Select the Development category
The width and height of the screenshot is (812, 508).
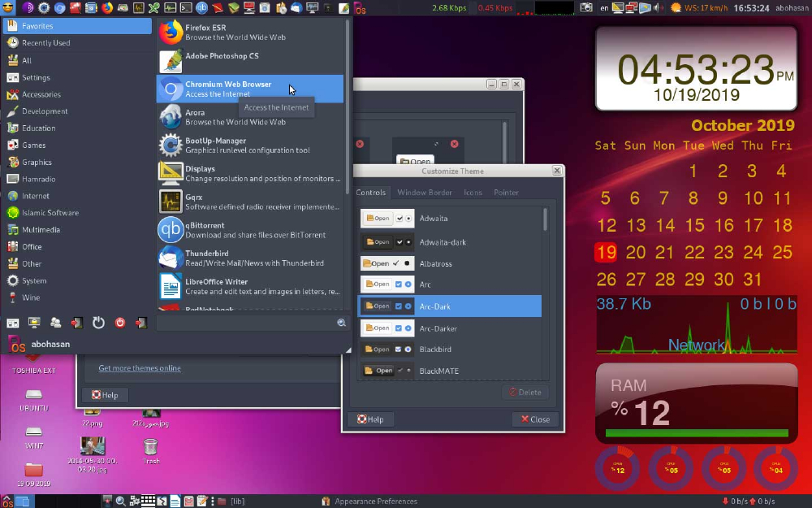78,111
